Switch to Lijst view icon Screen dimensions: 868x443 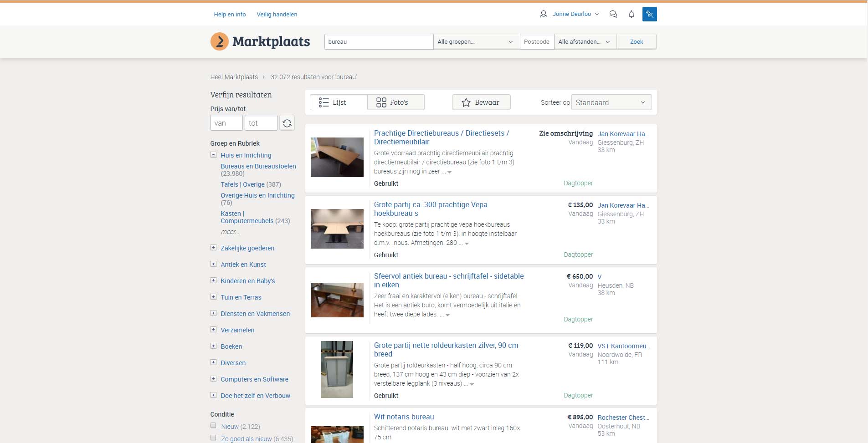pyautogui.click(x=324, y=102)
